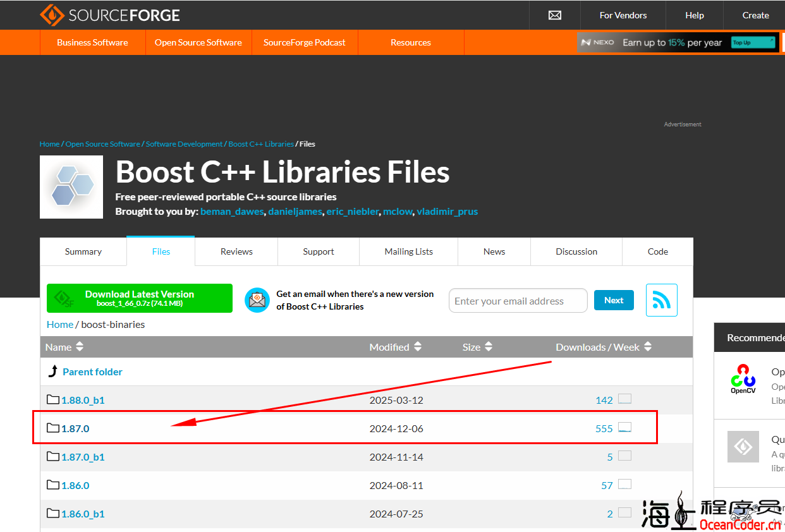Click the OpenCV logo in Recommended panel
This screenshot has height=532, width=785.
click(743, 378)
